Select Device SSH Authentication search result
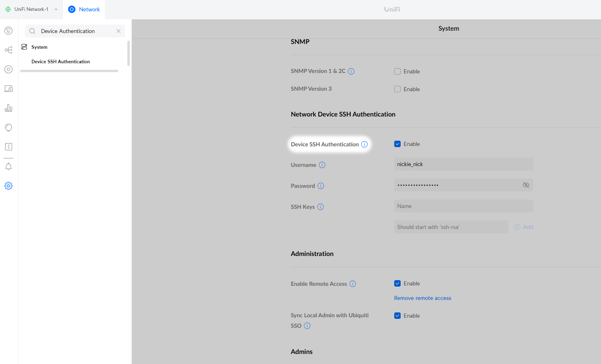The height and width of the screenshot is (364, 601). [x=61, y=62]
